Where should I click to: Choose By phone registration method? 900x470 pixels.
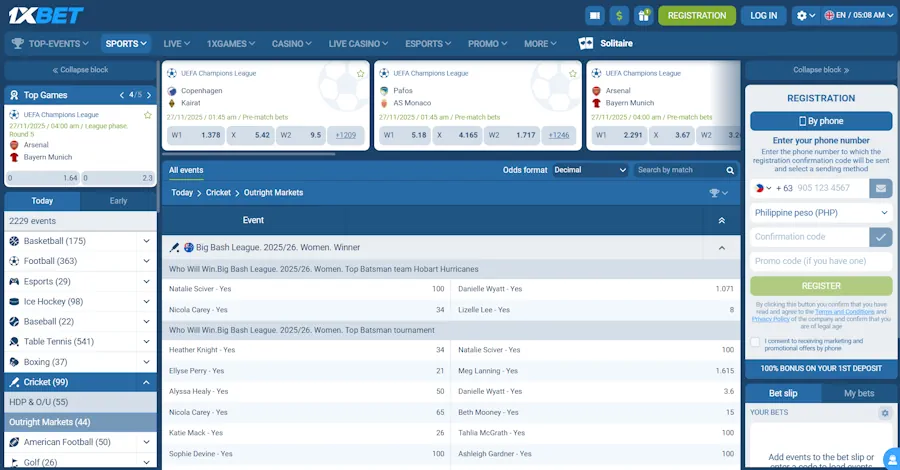click(821, 121)
